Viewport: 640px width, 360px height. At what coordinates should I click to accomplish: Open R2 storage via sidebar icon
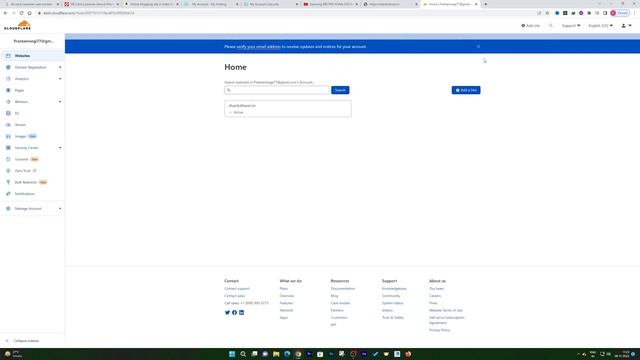(8, 113)
